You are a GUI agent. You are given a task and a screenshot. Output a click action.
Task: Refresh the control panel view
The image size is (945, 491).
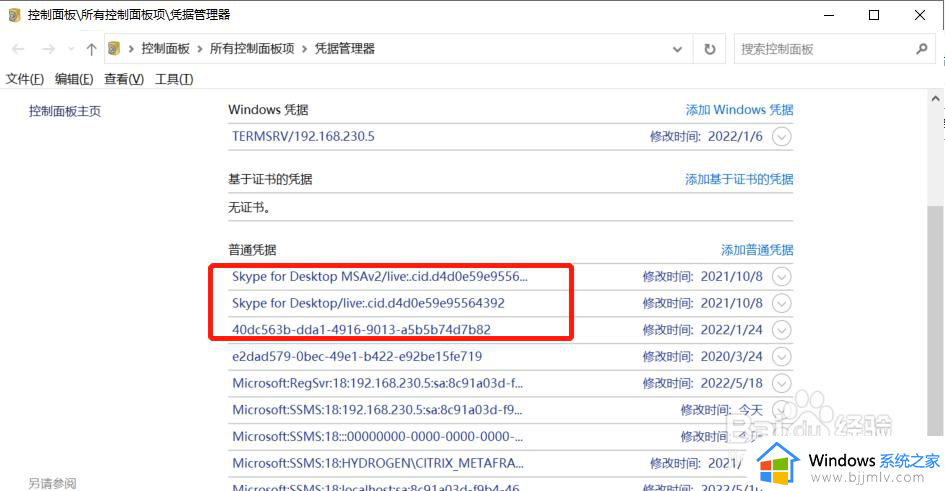[710, 49]
